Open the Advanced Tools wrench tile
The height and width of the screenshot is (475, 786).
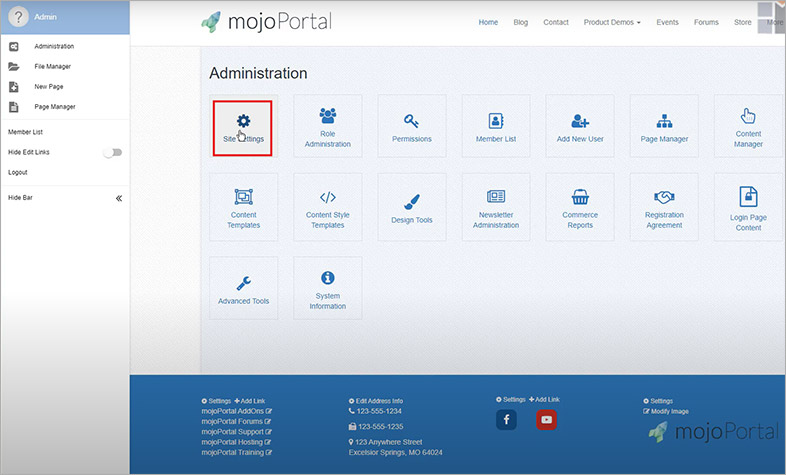coord(244,288)
